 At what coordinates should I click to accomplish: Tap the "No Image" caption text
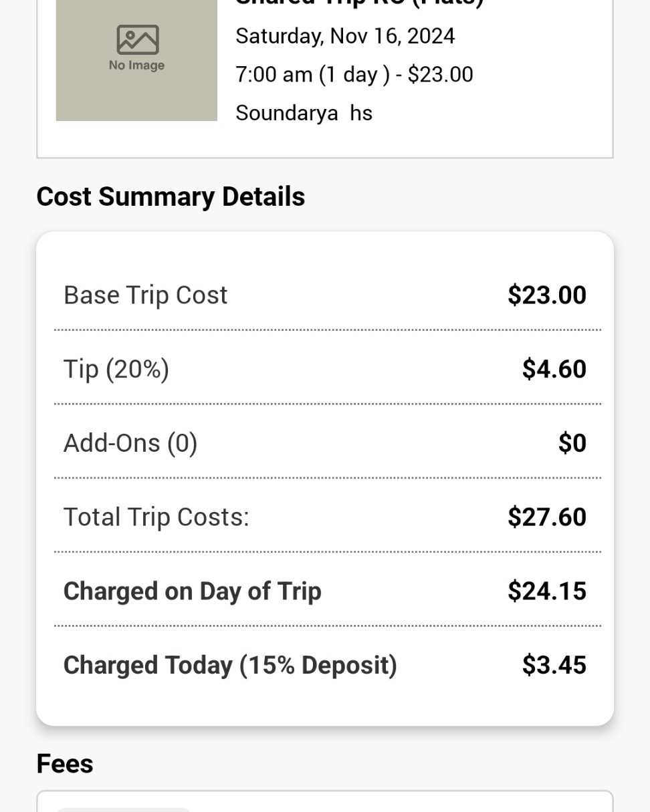click(x=136, y=65)
